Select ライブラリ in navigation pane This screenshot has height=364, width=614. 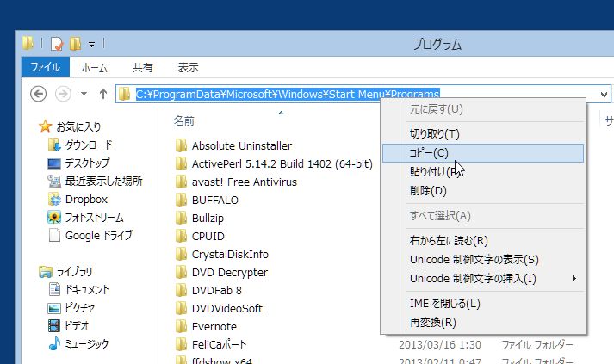74,271
